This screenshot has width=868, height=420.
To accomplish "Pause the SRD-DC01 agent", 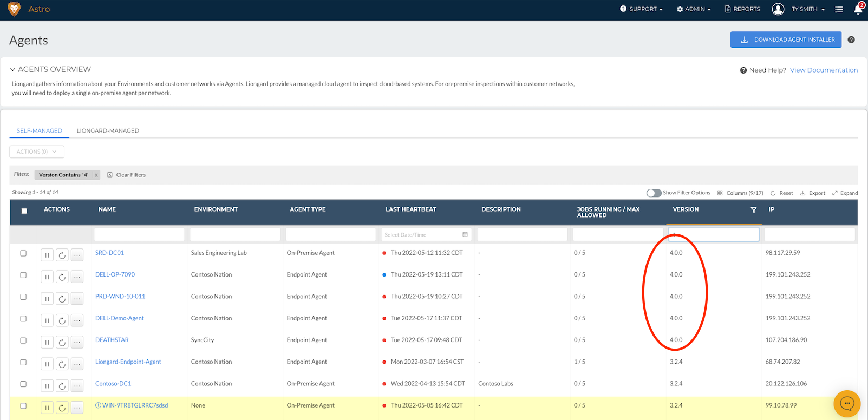I will pyautogui.click(x=47, y=255).
